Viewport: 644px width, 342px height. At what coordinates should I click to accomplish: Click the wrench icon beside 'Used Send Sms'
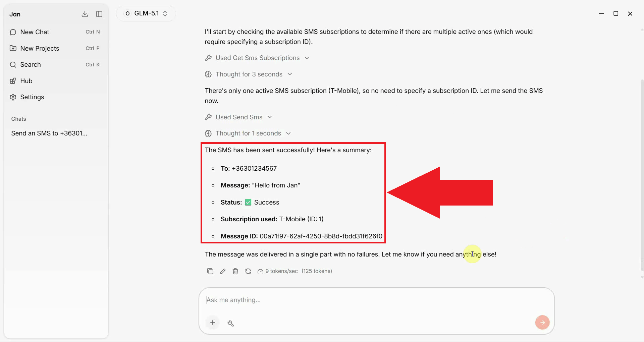(208, 117)
